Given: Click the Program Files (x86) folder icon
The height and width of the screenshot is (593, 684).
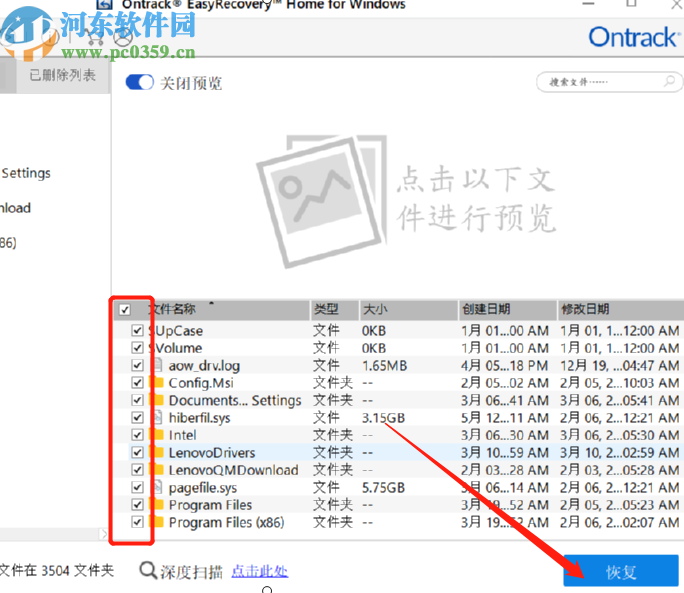Looking at the screenshot, I should (x=157, y=521).
